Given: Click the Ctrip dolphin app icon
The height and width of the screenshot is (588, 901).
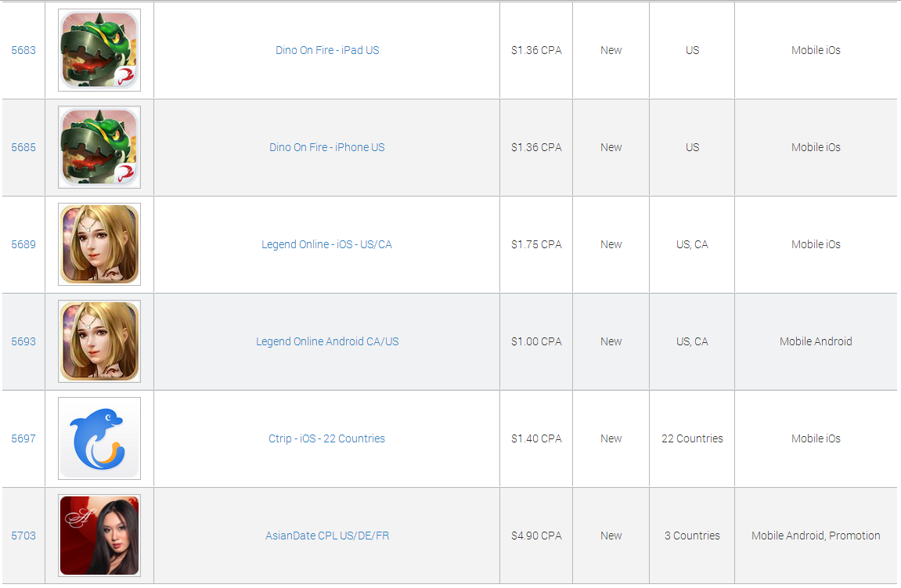Looking at the screenshot, I should pyautogui.click(x=99, y=438).
